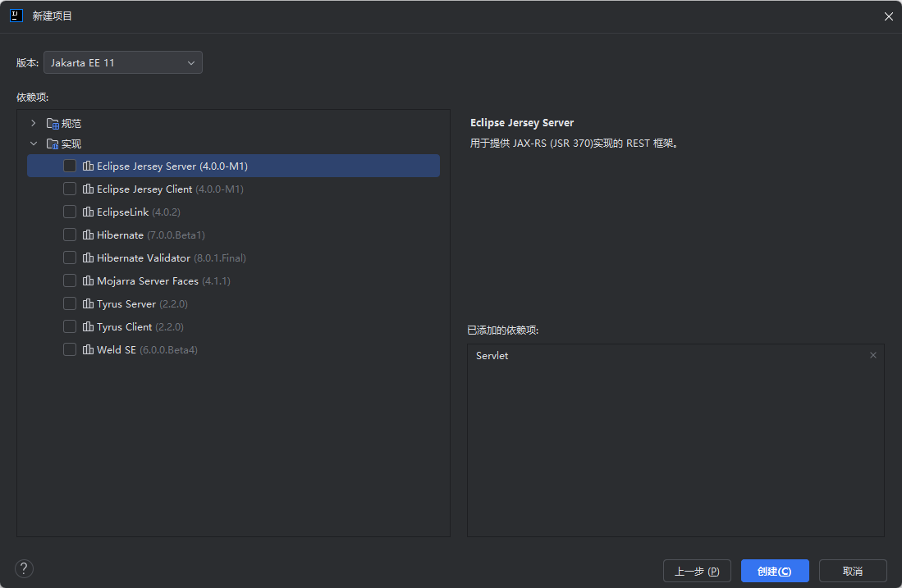Open the Jakarta EE 11 version dropdown
This screenshot has height=588, width=902.
tap(123, 62)
